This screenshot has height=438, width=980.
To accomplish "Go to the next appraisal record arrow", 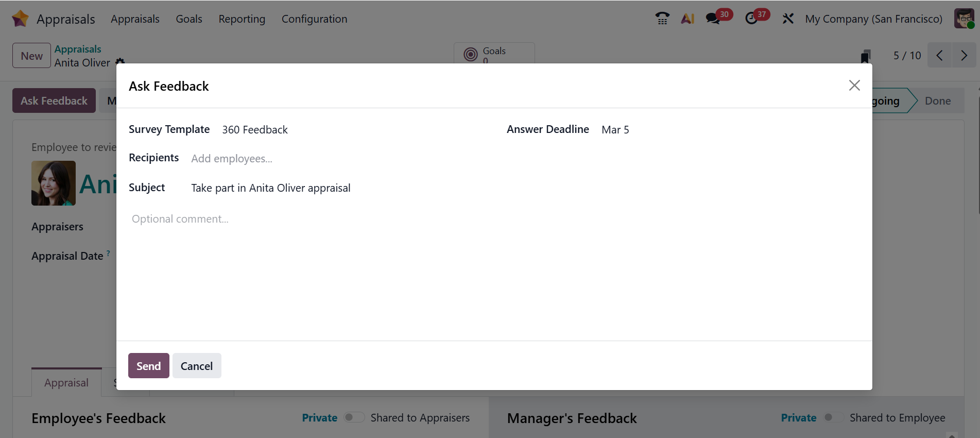I will [964, 56].
